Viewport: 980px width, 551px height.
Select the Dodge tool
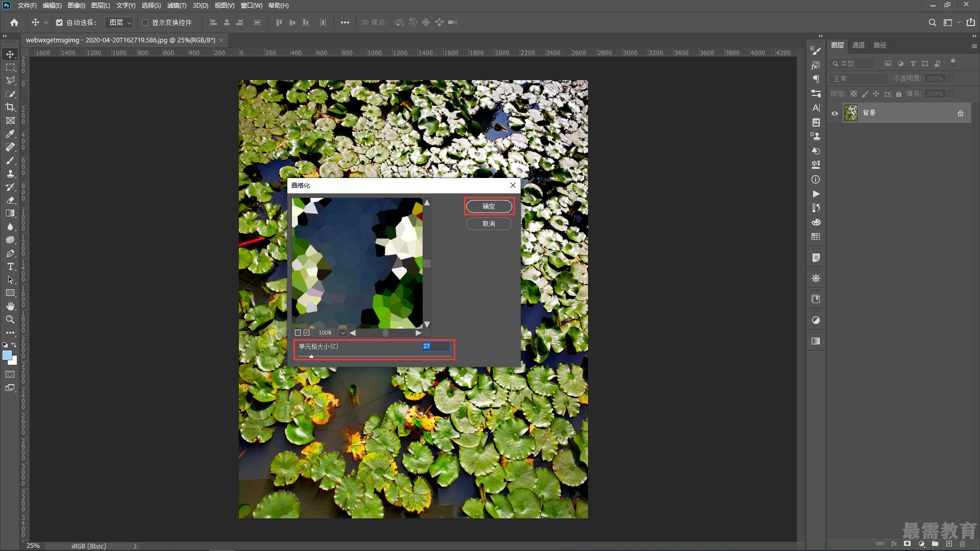(x=10, y=240)
